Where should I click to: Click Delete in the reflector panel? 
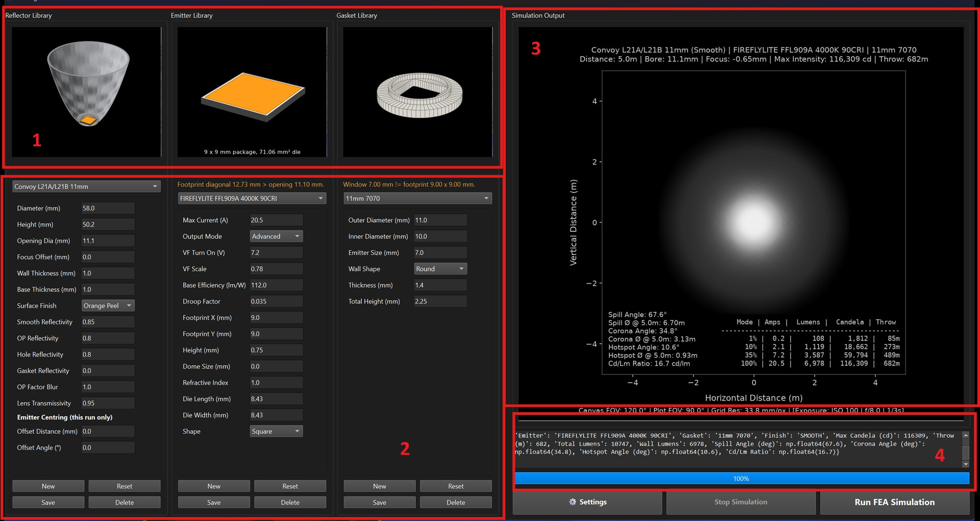(x=125, y=503)
